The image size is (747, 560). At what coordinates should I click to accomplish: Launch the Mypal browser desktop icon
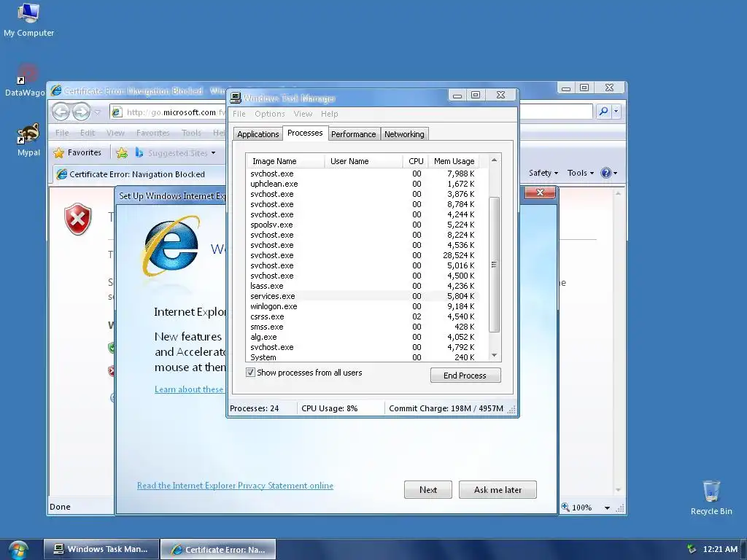[28, 140]
